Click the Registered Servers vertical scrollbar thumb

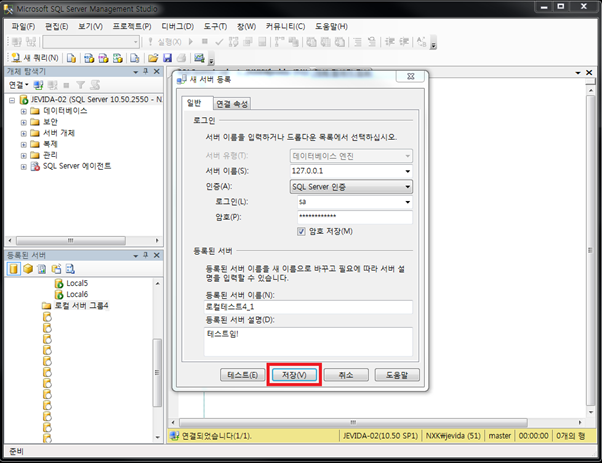pyautogui.click(x=157, y=373)
